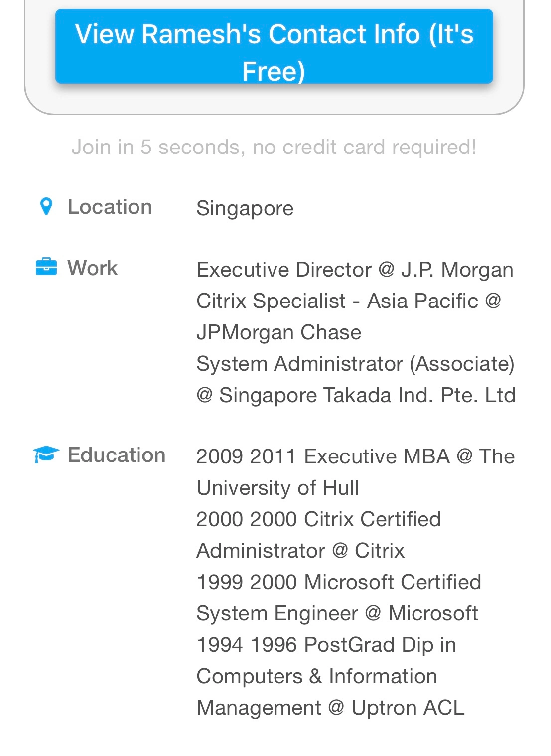
Task: Click the briefcase icon beside Work
Action: [x=46, y=267]
